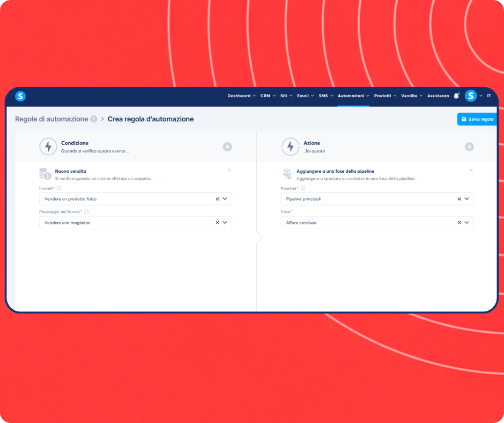
Task: Open the user avatar profile menu
Action: [x=471, y=96]
